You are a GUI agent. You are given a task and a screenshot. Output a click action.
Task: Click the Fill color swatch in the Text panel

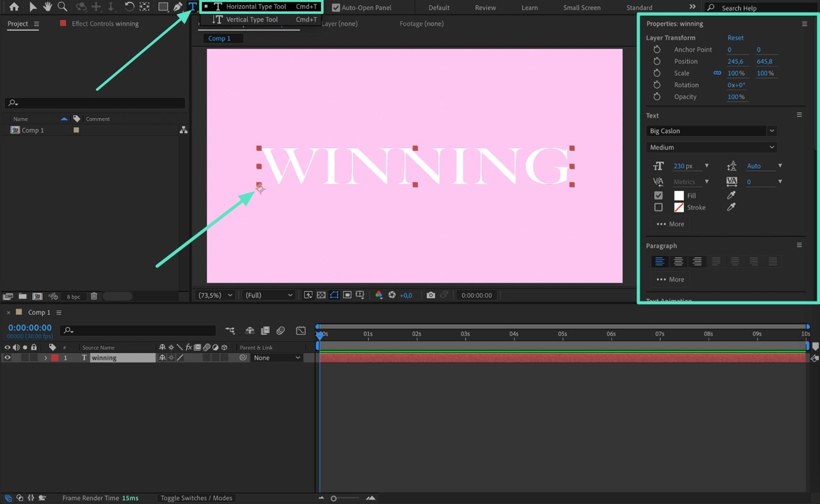679,195
